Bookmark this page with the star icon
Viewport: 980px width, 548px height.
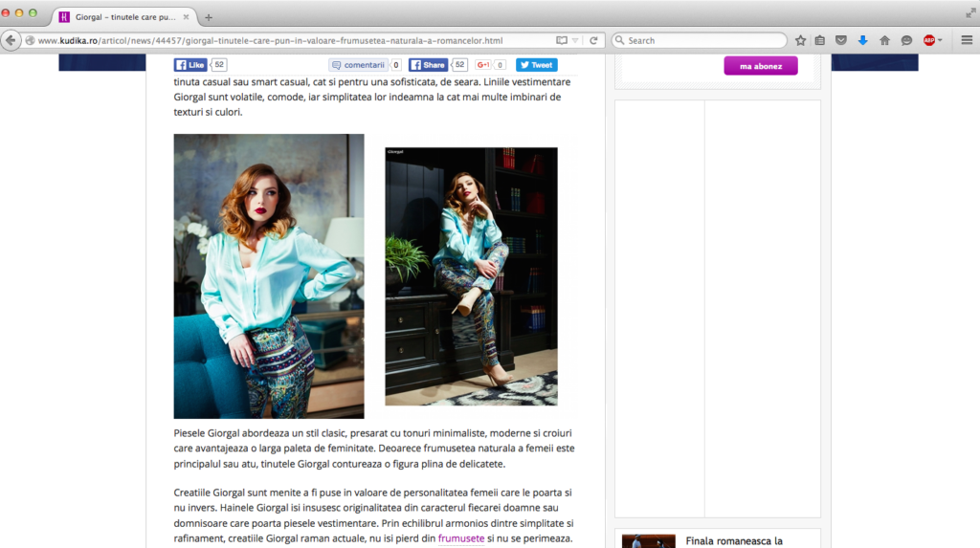point(800,40)
